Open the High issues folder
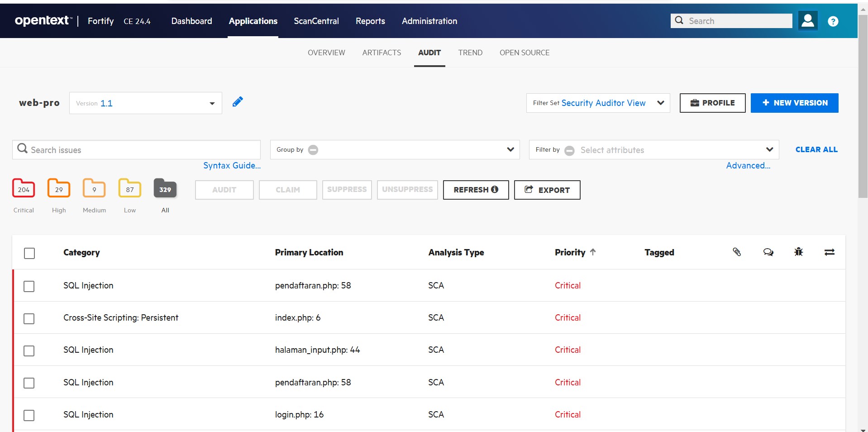868x432 pixels. (59, 189)
